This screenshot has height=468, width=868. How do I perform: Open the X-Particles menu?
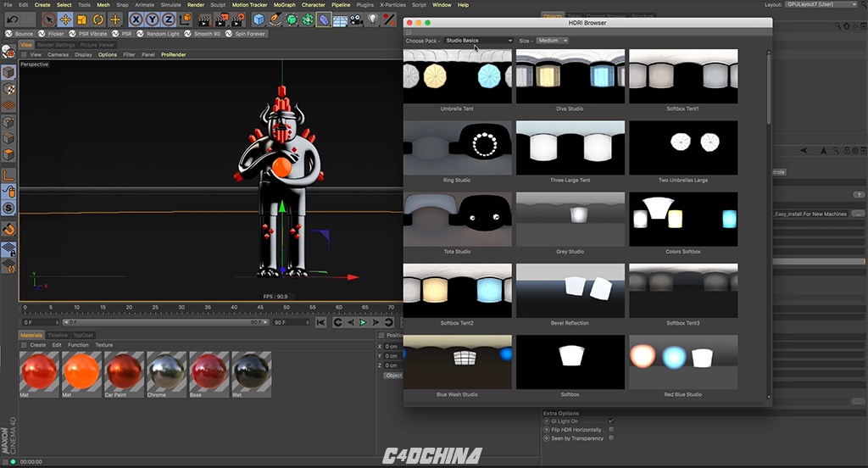point(392,5)
